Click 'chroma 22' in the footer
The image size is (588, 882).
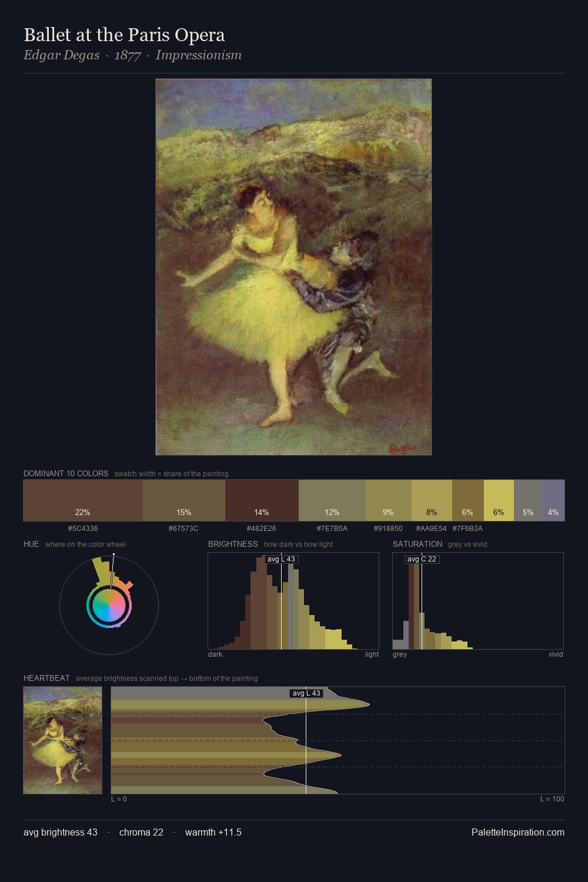click(x=141, y=832)
